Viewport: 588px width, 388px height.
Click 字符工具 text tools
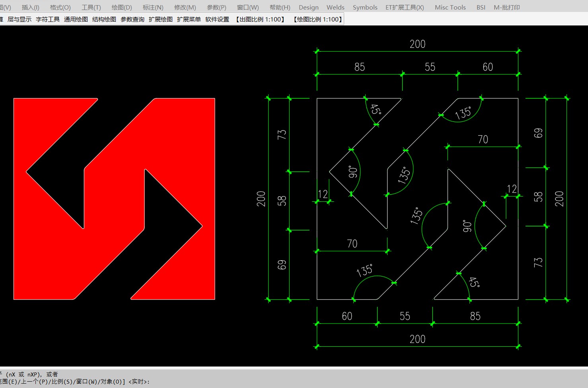click(48, 19)
